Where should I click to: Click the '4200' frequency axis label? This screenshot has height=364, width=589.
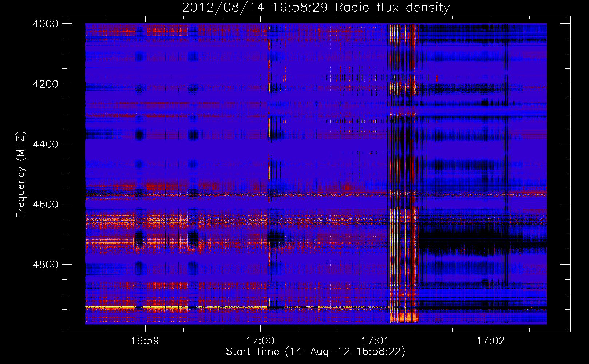tap(46, 84)
